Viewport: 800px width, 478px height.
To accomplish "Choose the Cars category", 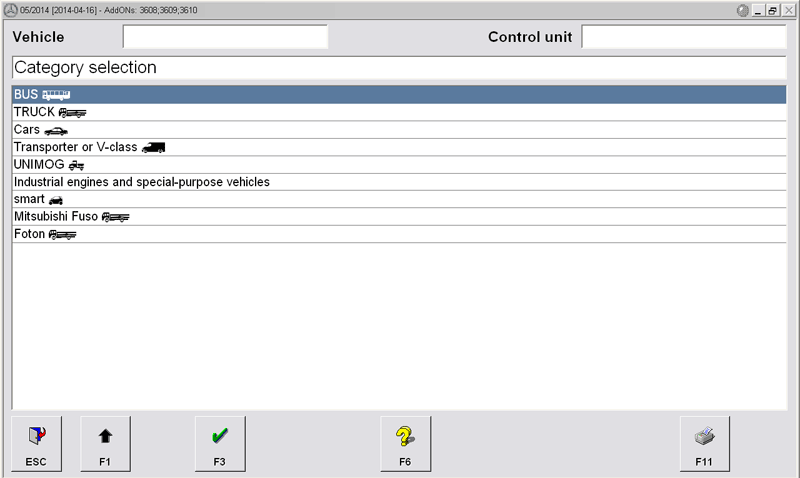I will pos(399,130).
